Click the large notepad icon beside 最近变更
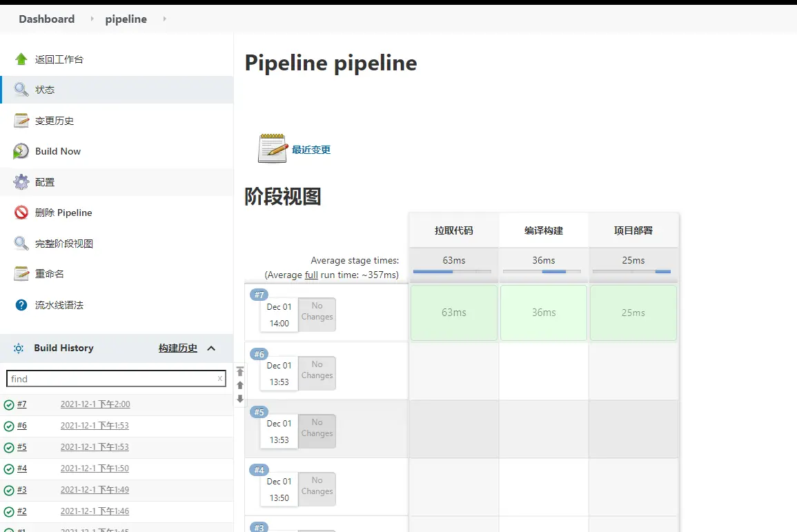Image resolution: width=797 pixels, height=532 pixels. pos(272,149)
